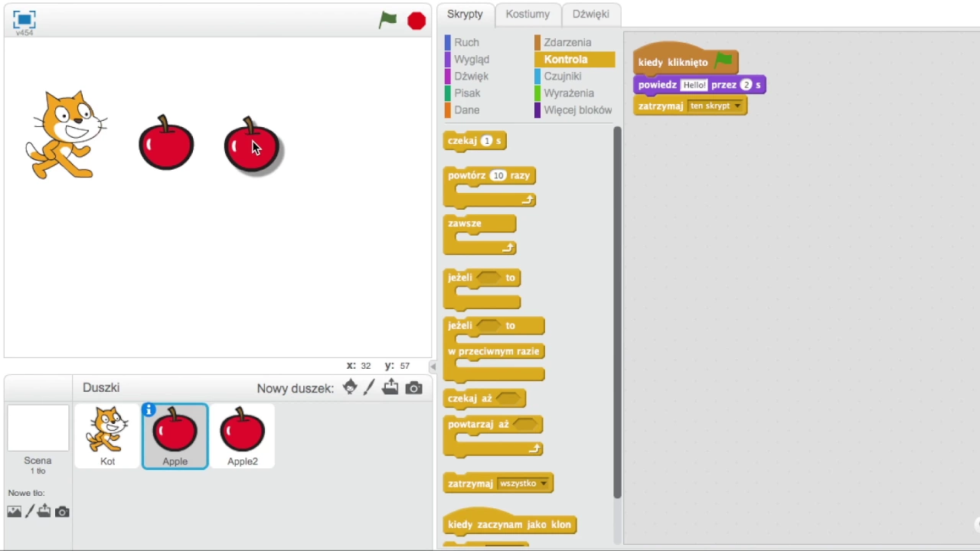Switch to the Kostiumy tab
This screenshot has width=980, height=551.
click(x=528, y=14)
